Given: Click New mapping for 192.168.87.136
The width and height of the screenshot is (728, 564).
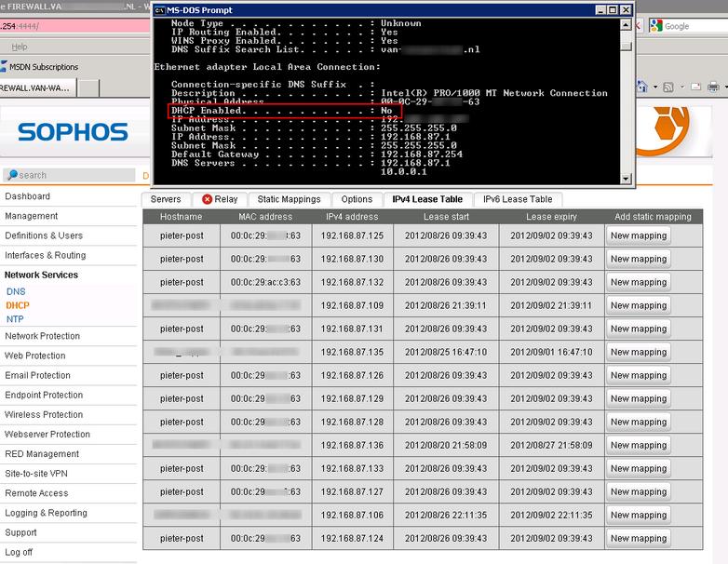Looking at the screenshot, I should (639, 445).
